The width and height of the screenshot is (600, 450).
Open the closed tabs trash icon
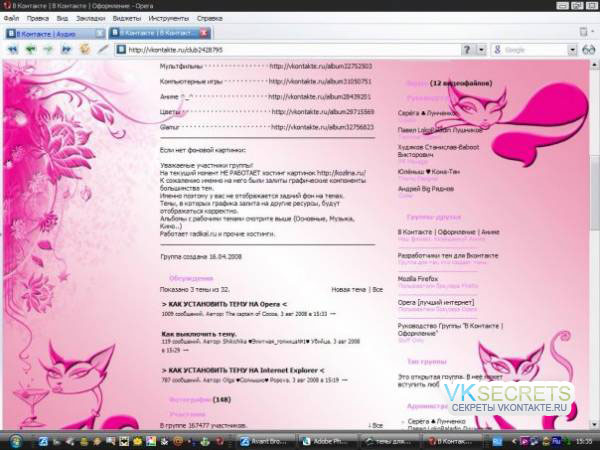tap(583, 32)
